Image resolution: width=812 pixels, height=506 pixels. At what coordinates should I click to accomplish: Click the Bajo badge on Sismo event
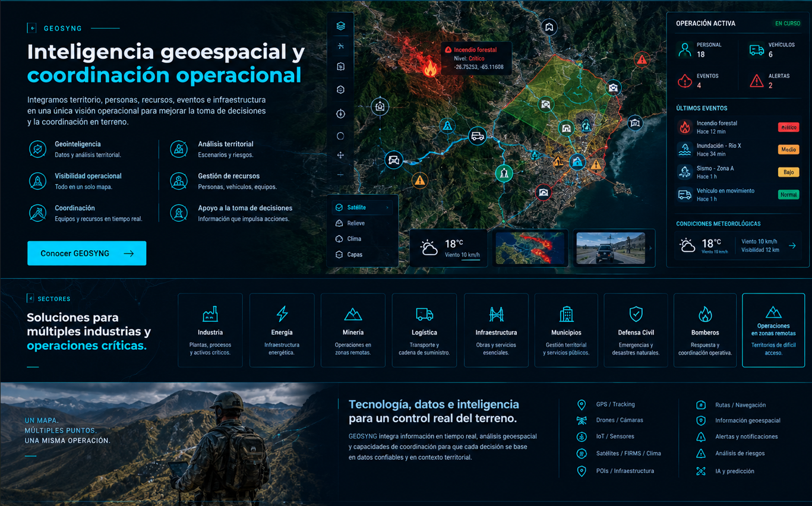(x=788, y=172)
